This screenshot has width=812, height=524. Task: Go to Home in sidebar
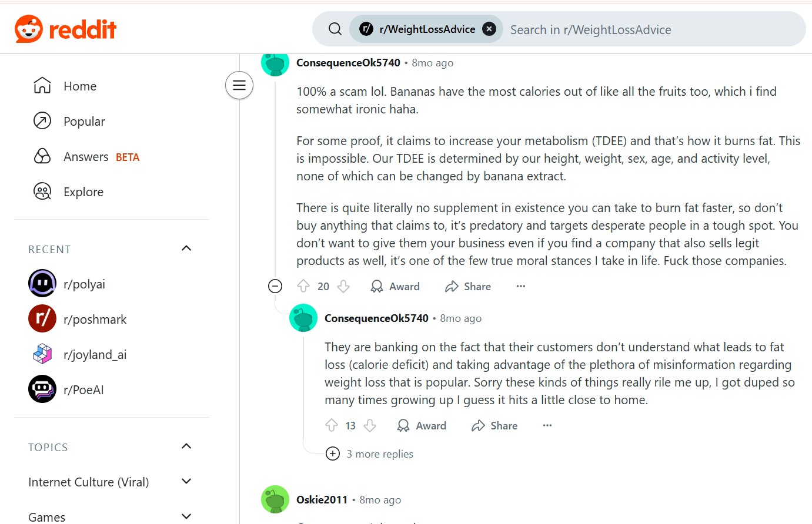click(x=80, y=86)
